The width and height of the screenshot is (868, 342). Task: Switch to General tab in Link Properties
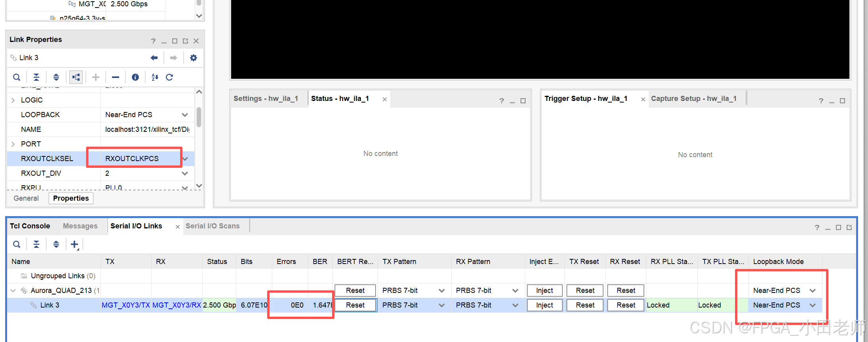click(26, 198)
